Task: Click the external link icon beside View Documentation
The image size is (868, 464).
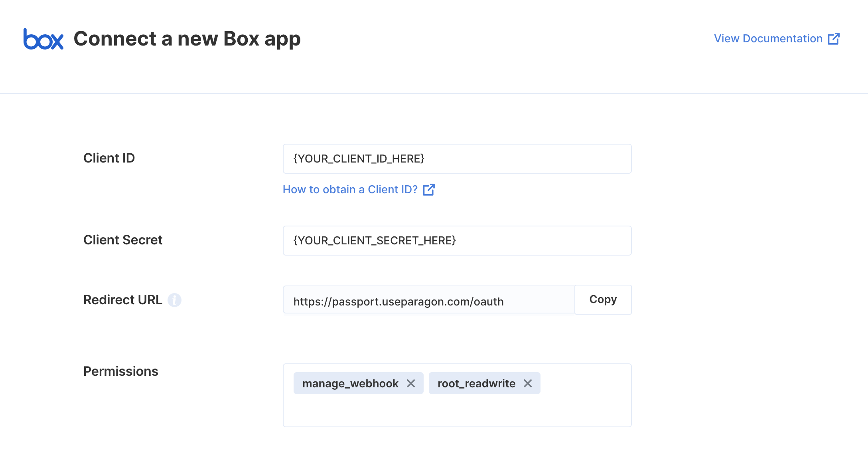Action: [x=834, y=39]
